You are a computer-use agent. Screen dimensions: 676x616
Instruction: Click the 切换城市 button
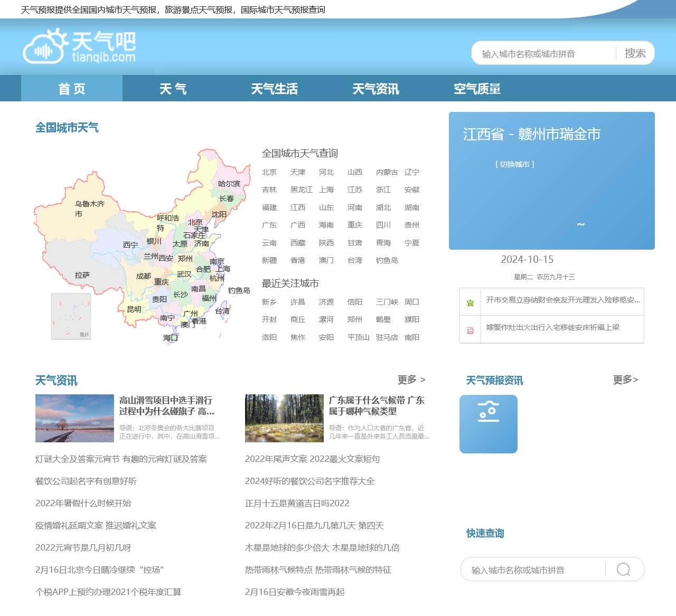(515, 164)
